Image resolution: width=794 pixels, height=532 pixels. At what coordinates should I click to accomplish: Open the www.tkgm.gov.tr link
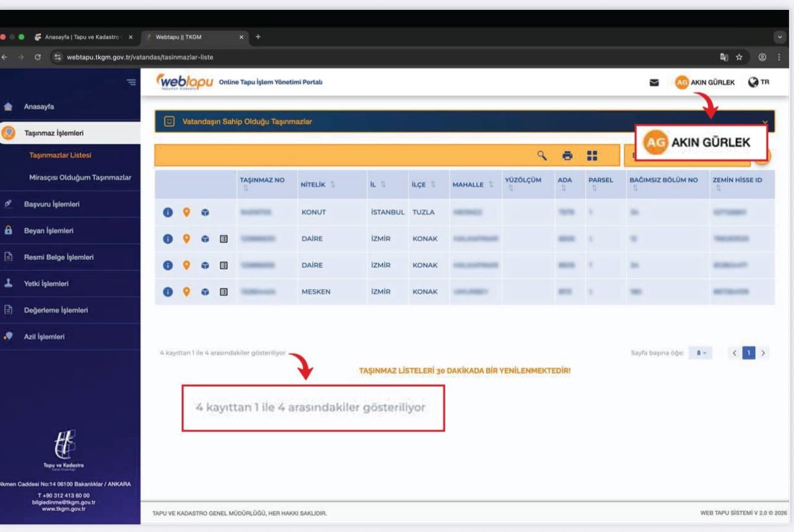pos(64,509)
